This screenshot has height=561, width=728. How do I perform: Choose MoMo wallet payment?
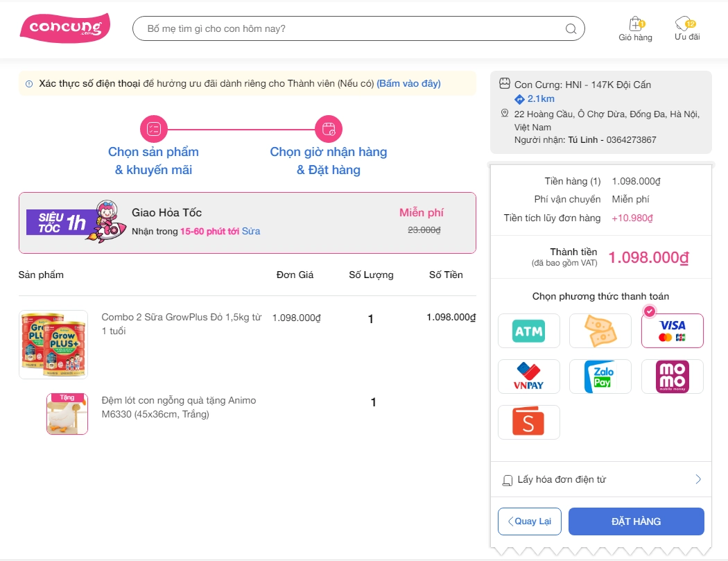pos(672,377)
